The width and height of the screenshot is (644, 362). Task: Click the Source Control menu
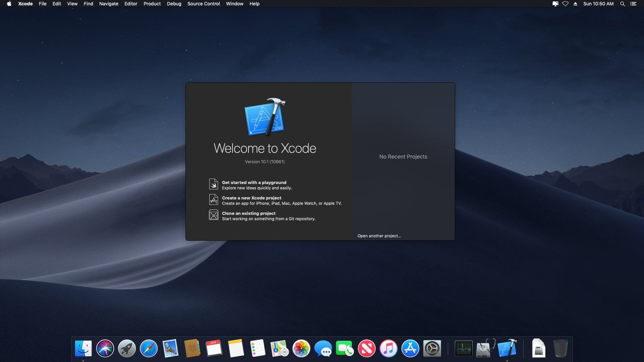[x=204, y=4]
